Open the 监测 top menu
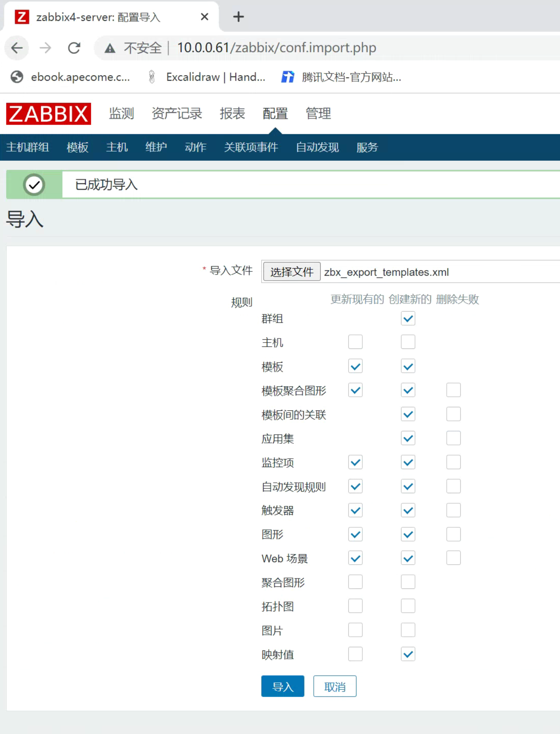Viewport: 560px width, 734px height. [121, 114]
